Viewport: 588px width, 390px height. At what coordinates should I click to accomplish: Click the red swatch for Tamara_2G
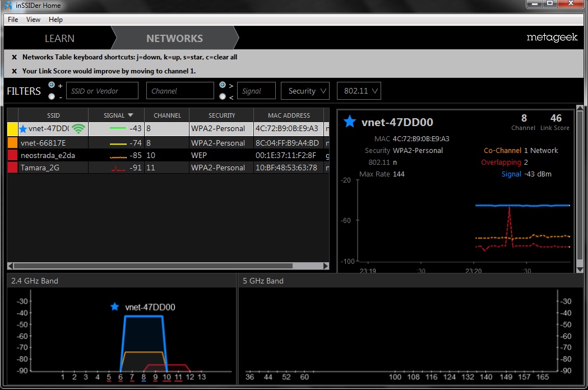click(x=12, y=168)
